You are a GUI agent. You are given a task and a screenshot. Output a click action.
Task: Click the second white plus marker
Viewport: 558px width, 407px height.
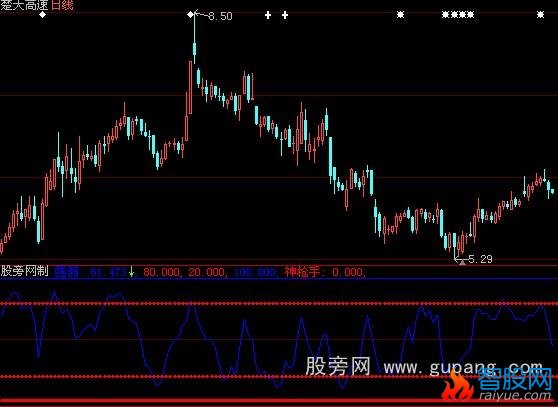[x=285, y=15]
